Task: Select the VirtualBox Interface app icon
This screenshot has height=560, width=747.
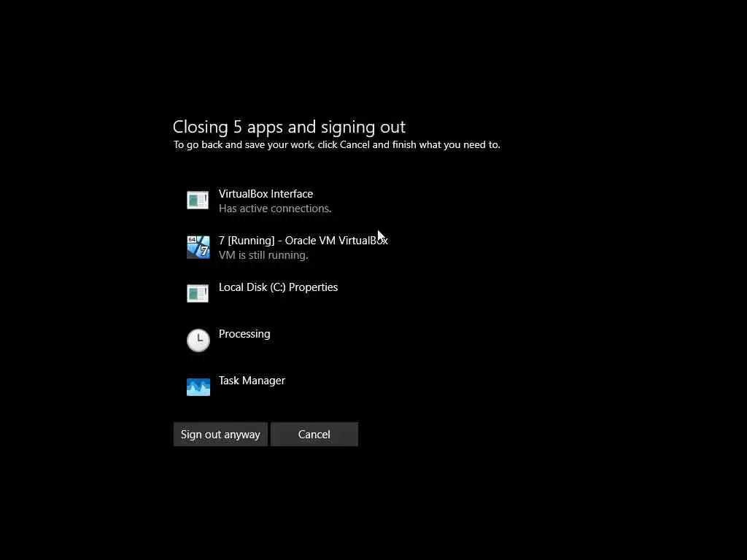Action: pyautogui.click(x=198, y=200)
